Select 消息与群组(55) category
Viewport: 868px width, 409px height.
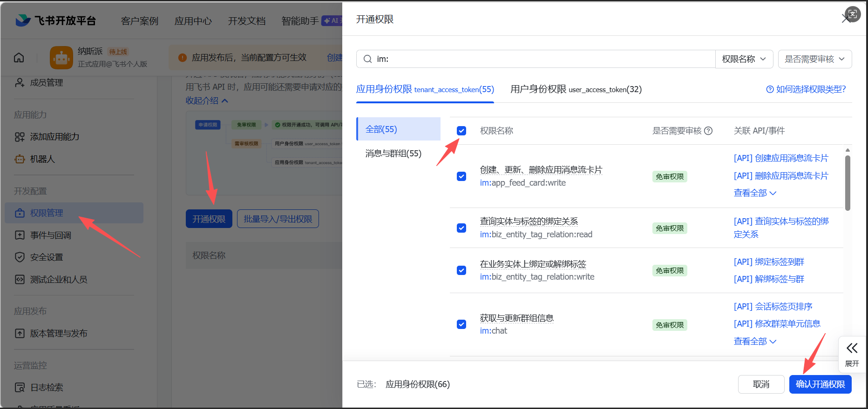393,154
